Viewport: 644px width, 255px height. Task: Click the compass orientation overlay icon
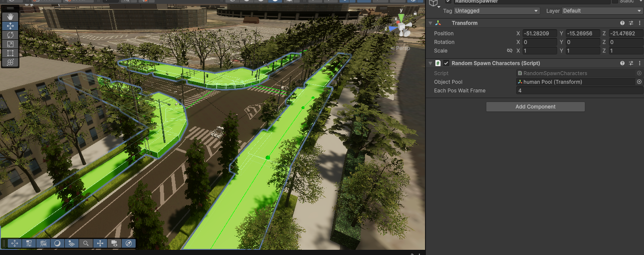(x=129, y=244)
